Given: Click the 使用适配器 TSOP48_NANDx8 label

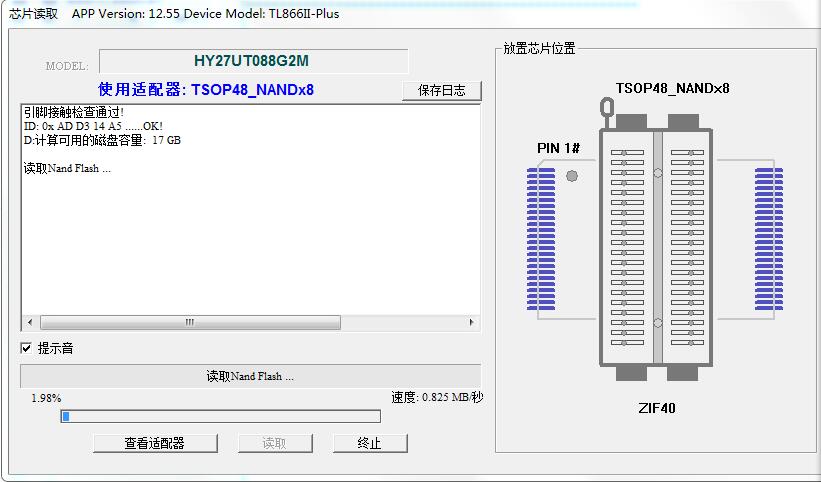Looking at the screenshot, I should click(206, 90).
